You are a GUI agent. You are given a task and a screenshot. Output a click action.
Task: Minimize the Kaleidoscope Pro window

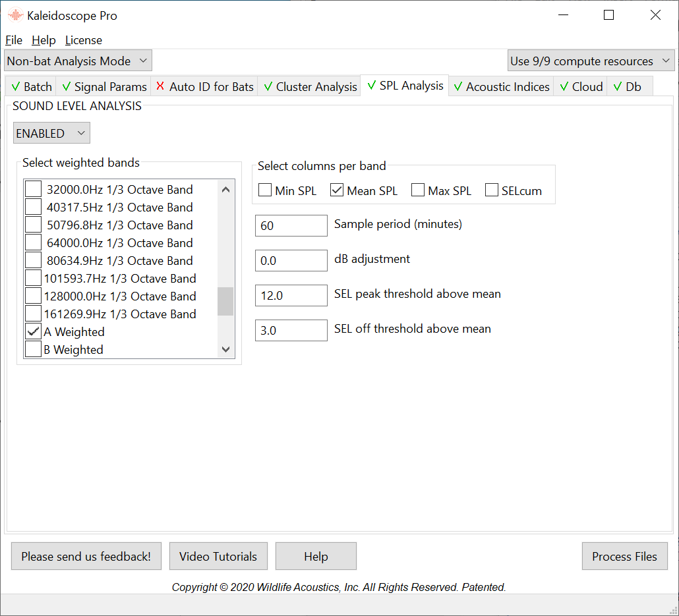click(x=562, y=15)
